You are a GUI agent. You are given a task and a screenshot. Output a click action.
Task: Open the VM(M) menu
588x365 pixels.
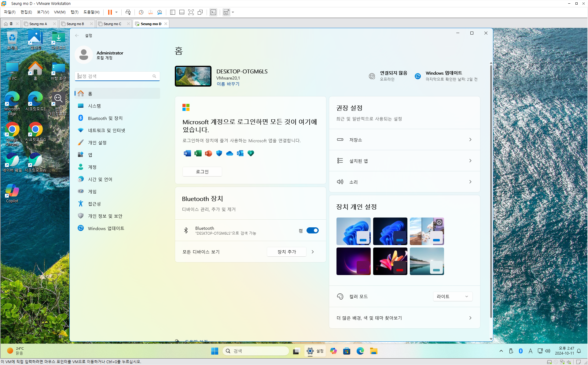[x=60, y=12]
